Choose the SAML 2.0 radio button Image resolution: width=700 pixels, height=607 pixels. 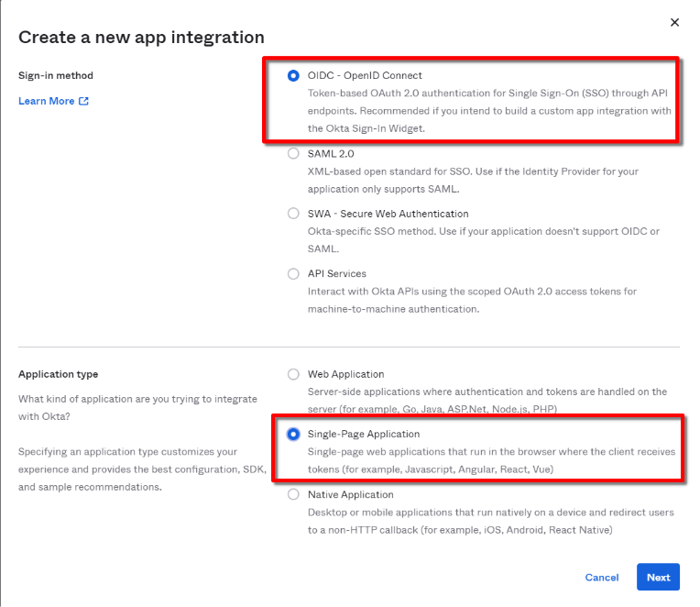(293, 154)
